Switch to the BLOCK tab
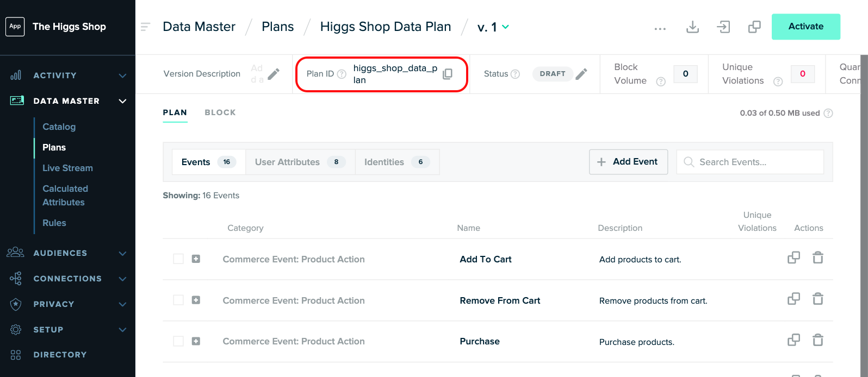This screenshot has width=868, height=377. 220,112
